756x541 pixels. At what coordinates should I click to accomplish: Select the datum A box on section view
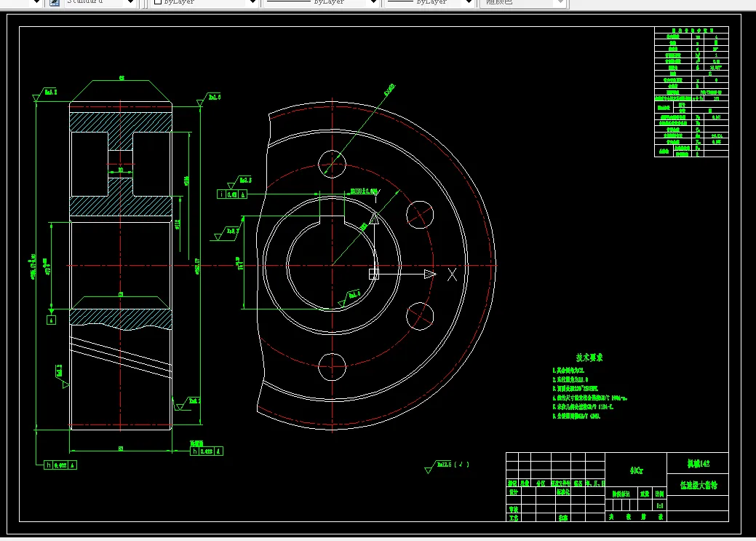(51, 320)
